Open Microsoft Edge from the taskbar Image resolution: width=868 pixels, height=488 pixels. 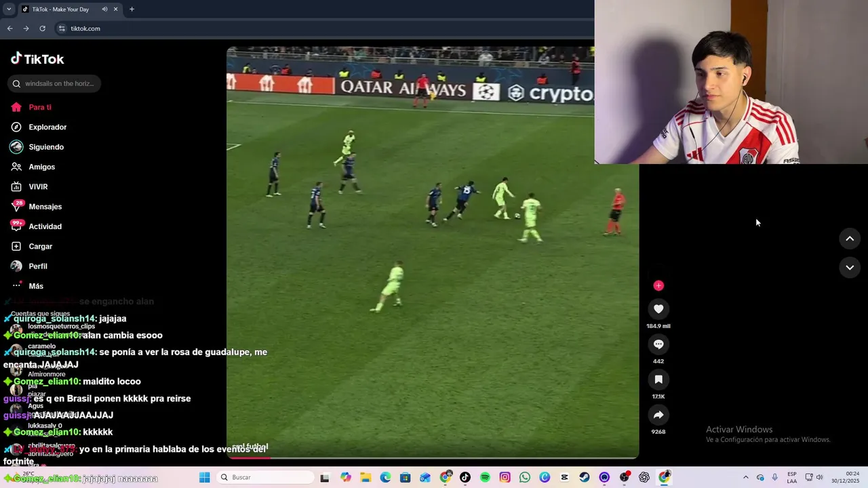pyautogui.click(x=385, y=477)
